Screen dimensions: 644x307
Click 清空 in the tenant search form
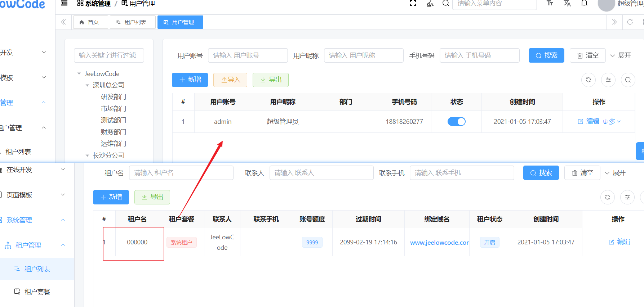[x=582, y=173]
